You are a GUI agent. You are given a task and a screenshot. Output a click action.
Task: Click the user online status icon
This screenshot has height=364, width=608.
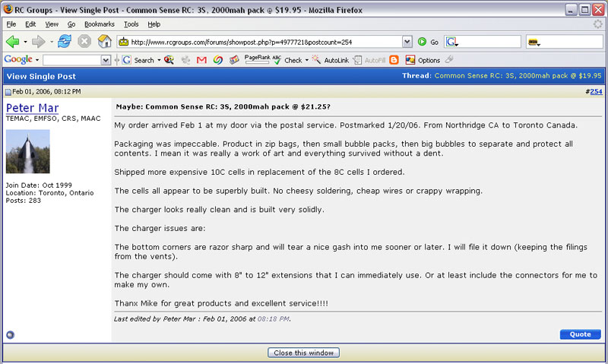[10, 335]
